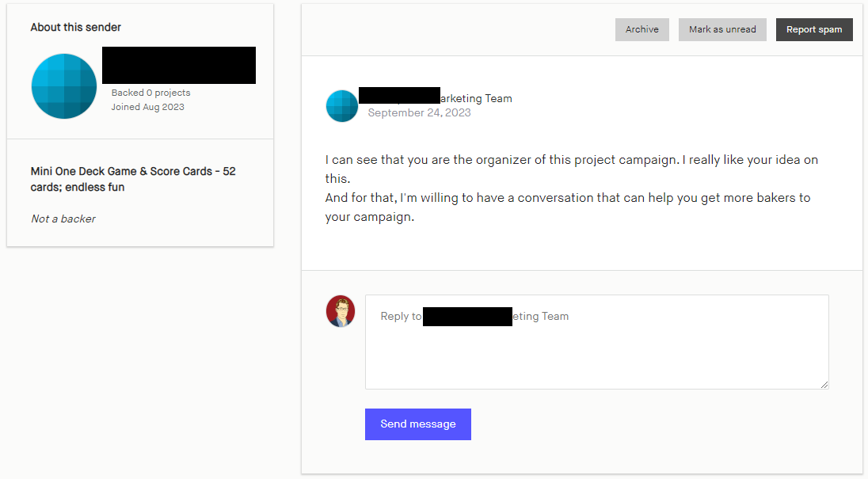
Task: Click the Joined Aug 2023 text
Action: coord(147,107)
